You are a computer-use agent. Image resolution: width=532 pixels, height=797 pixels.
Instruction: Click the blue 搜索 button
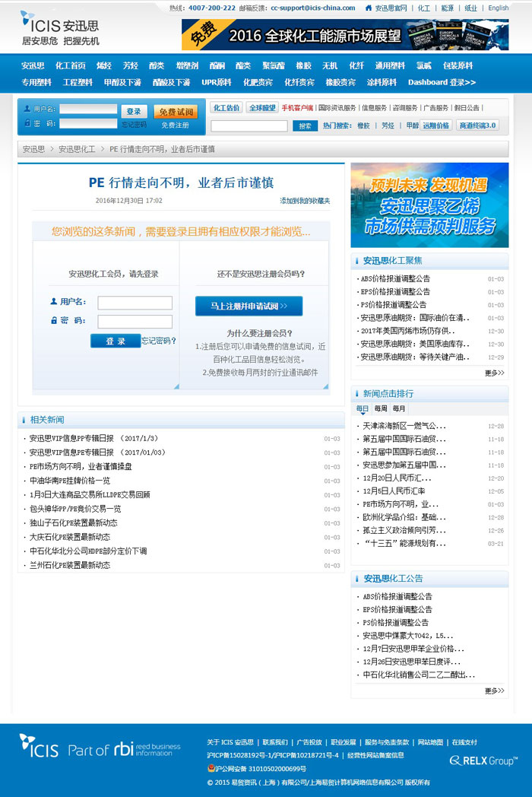click(305, 126)
